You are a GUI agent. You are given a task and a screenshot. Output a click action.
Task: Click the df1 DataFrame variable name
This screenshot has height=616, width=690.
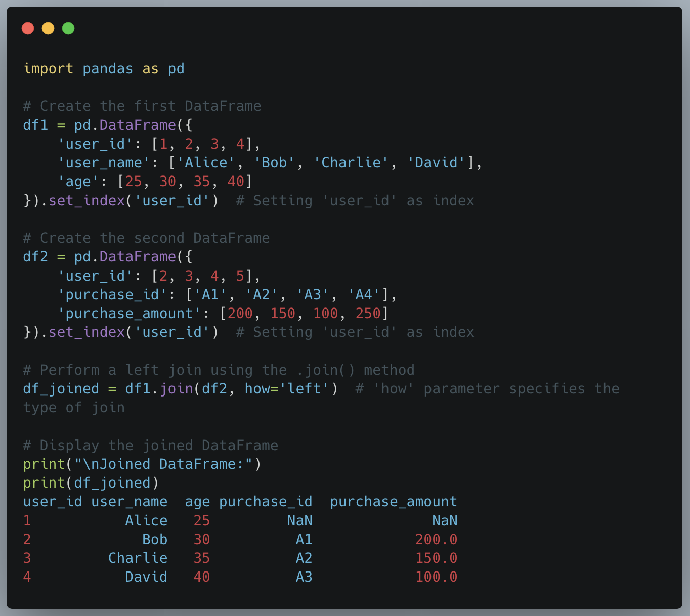[x=34, y=125]
